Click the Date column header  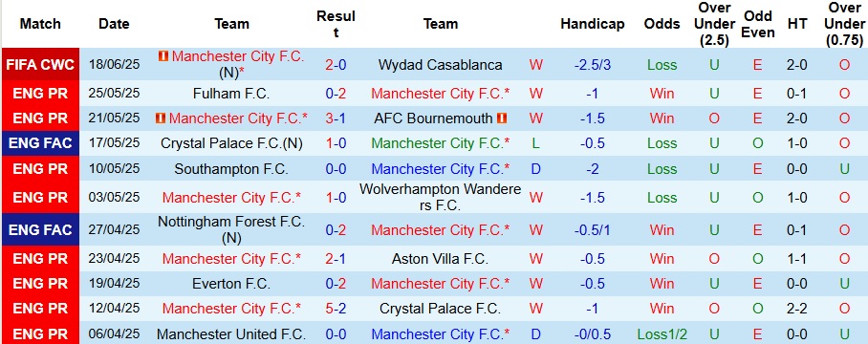[114, 24]
